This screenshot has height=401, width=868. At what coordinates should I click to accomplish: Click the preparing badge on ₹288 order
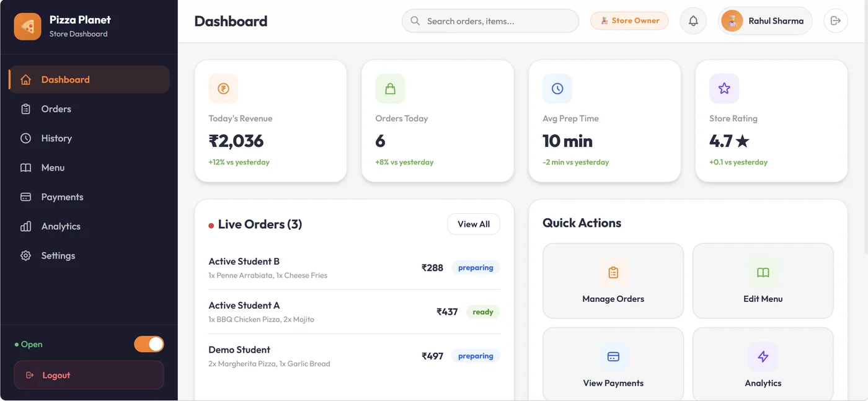pyautogui.click(x=476, y=268)
